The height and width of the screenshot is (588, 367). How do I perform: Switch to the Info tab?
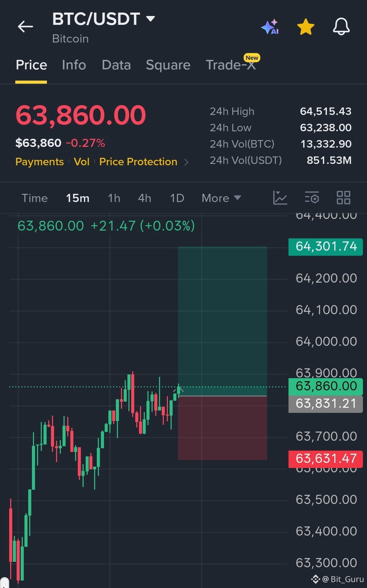[x=74, y=65]
